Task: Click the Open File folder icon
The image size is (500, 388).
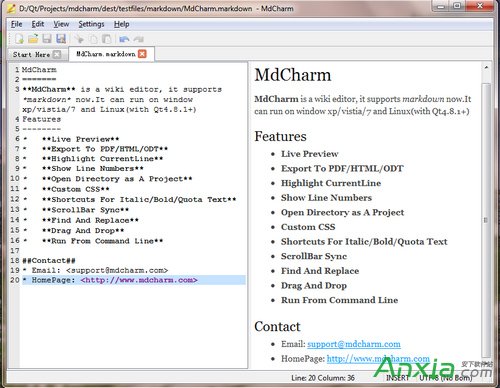Action: (x=33, y=39)
